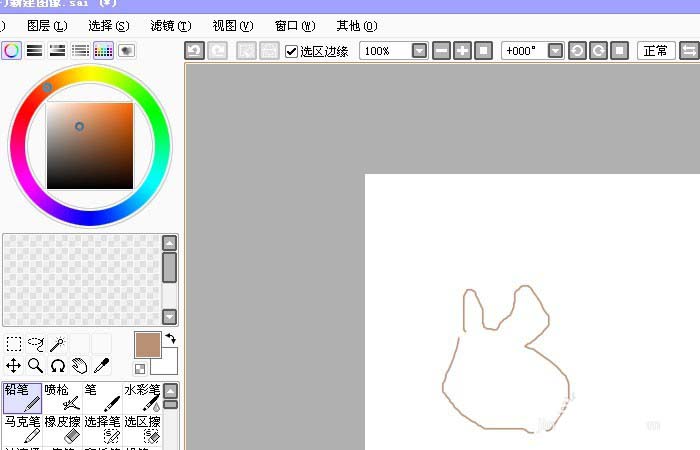Toggle the transparent color checker icon
The image size is (700, 450).
(x=140, y=369)
